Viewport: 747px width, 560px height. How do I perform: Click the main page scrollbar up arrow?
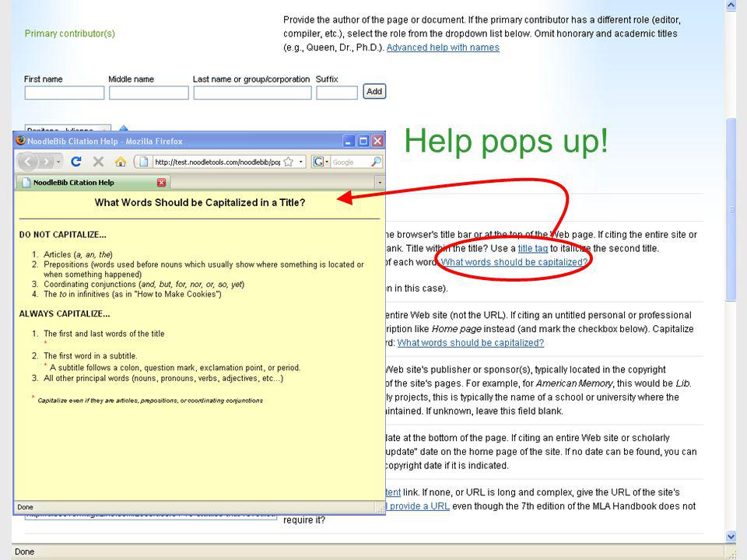click(x=731, y=5)
